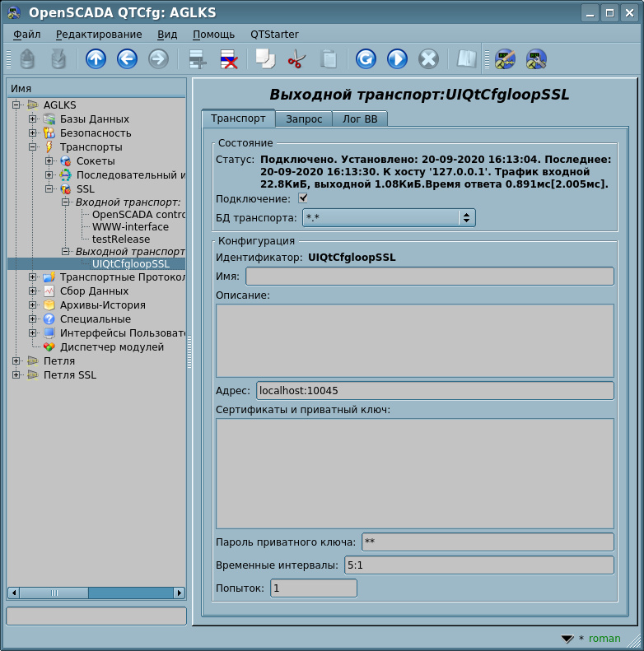Click the Адрес field with localhost:10045
644x651 pixels.
tap(435, 391)
